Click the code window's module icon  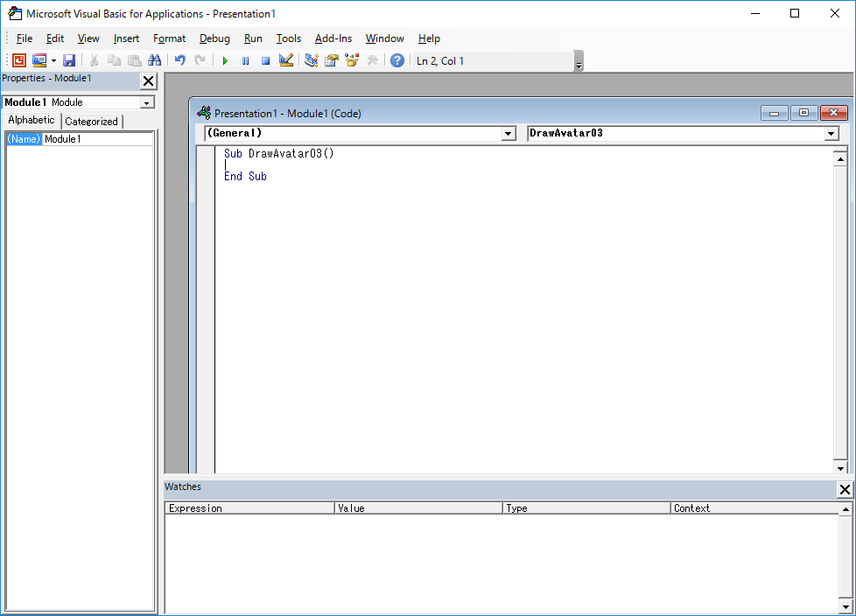point(204,113)
